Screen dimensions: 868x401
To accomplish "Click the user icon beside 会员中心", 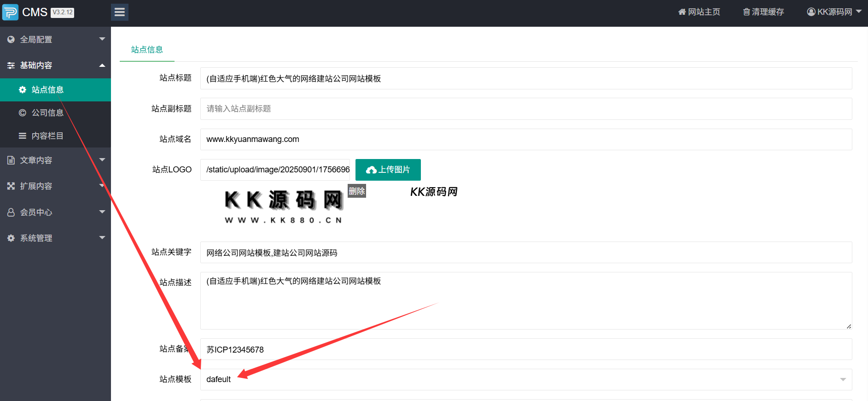I will tap(11, 212).
